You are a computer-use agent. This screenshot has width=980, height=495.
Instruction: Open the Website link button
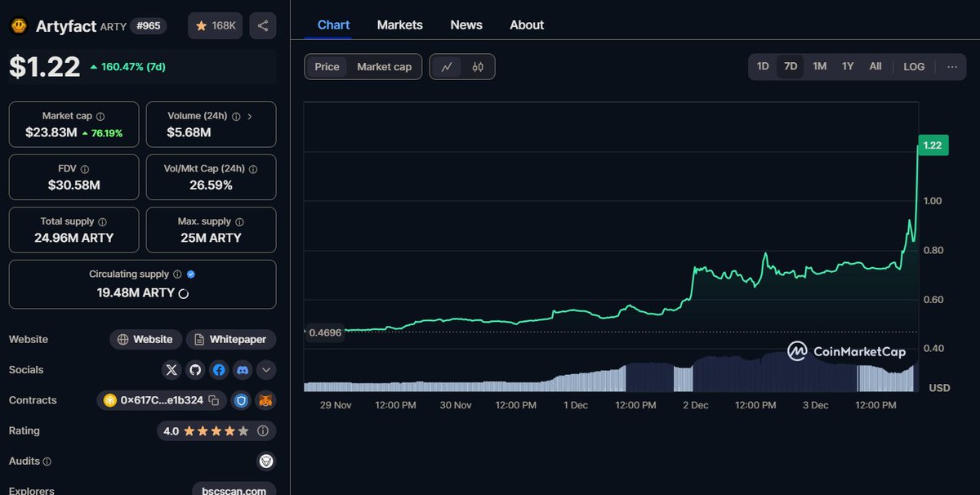pos(145,339)
